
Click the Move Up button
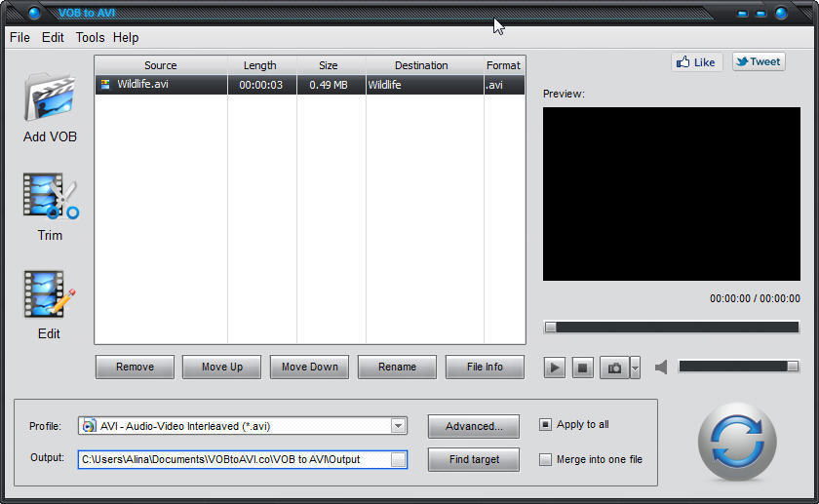point(222,367)
